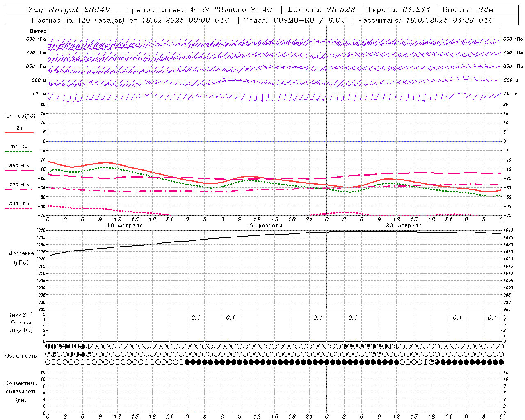Screen dimensions: 525x420
Task: Click the red dashed line sample under the 500 гПа legend
Action: (x=18, y=209)
